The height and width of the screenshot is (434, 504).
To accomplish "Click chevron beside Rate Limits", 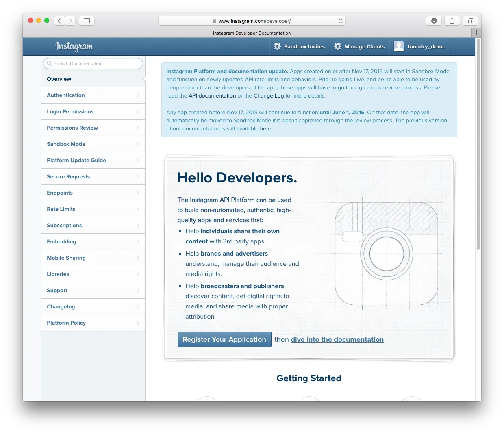I will coord(138,209).
